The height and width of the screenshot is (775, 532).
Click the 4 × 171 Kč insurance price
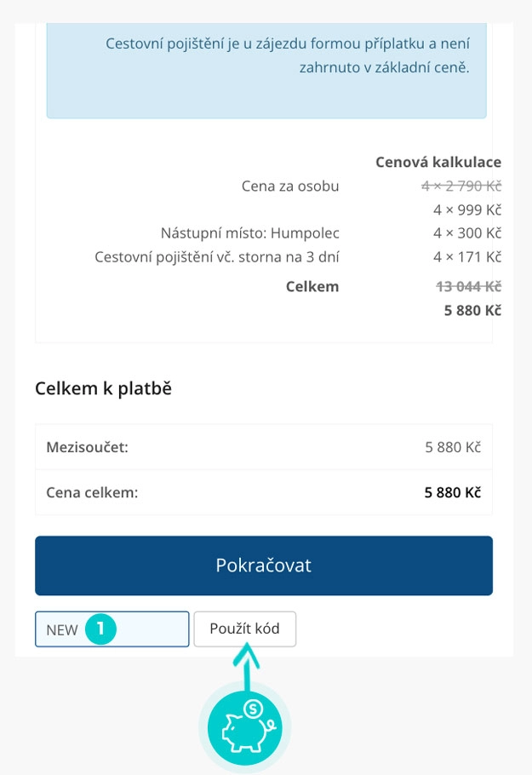466,256
